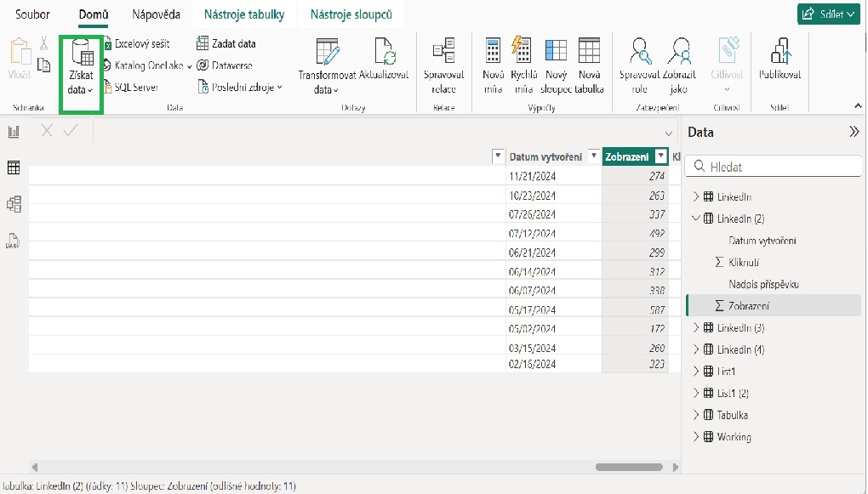This screenshot has height=494, width=868.
Task: Click the scroll left arrow
Action: pos(35,467)
